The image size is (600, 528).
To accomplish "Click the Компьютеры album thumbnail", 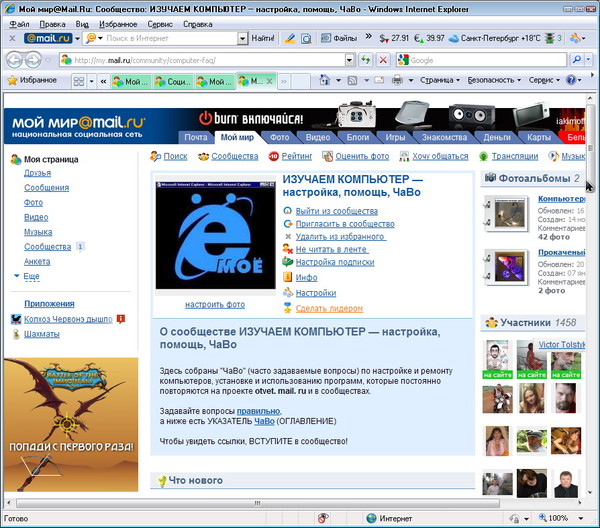I will point(509,213).
